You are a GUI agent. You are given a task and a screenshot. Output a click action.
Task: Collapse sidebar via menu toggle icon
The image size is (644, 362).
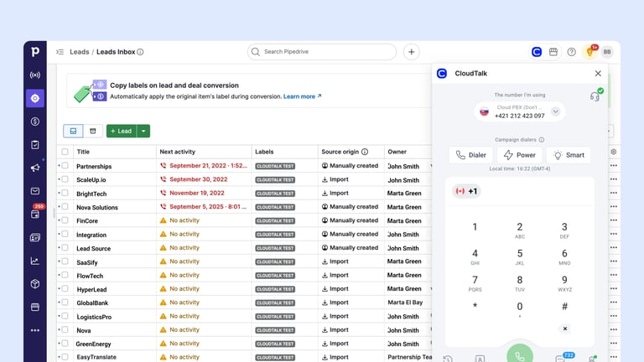click(x=60, y=52)
